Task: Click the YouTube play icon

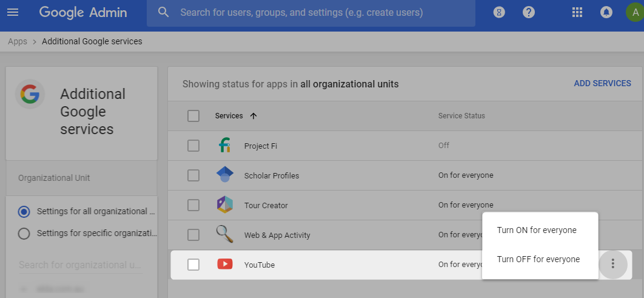Action: coord(224,264)
